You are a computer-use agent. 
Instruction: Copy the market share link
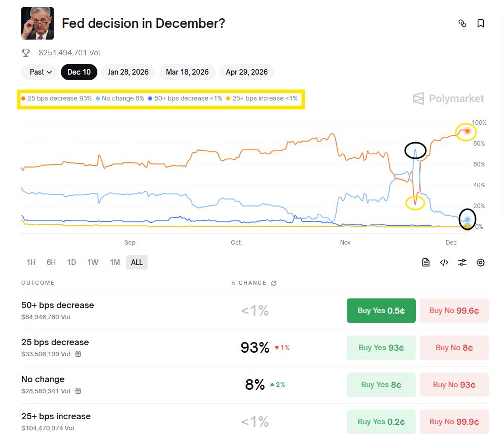[x=462, y=23]
